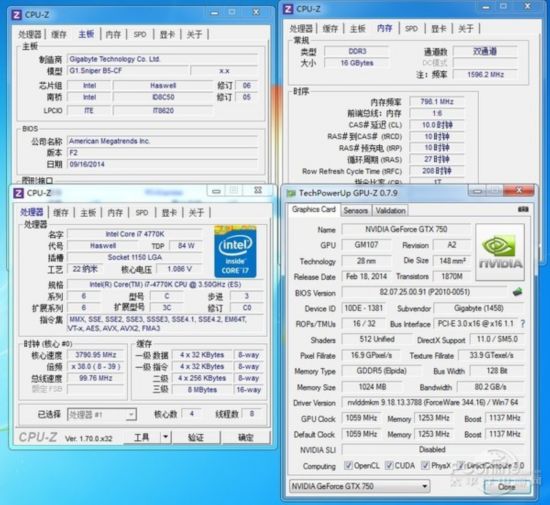Viewport: 550px width, 505px height.
Task: Open 主板 tab in bottom-left CPU-Z window
Action: [x=88, y=212]
